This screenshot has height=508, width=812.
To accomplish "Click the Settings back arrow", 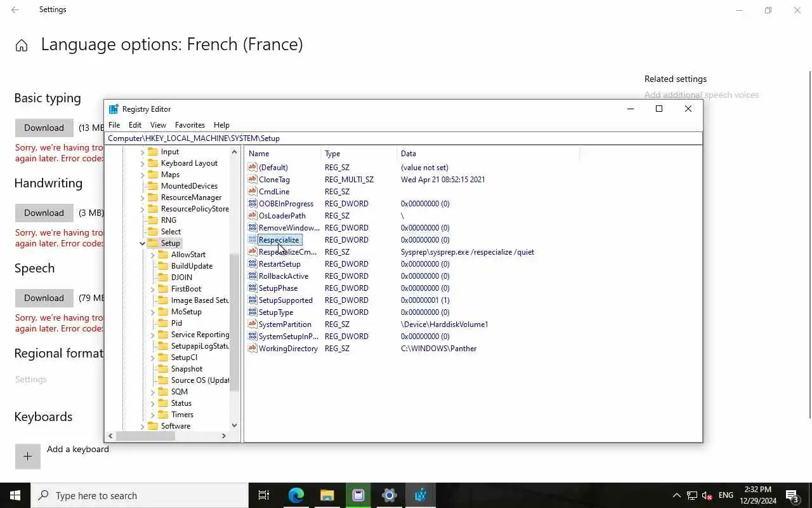I will [x=15, y=10].
